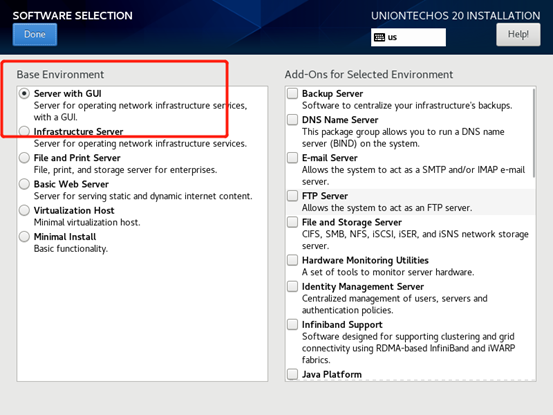Click the 'Basic functionality.' description
Viewport: 553px width, 415px height.
click(71, 249)
